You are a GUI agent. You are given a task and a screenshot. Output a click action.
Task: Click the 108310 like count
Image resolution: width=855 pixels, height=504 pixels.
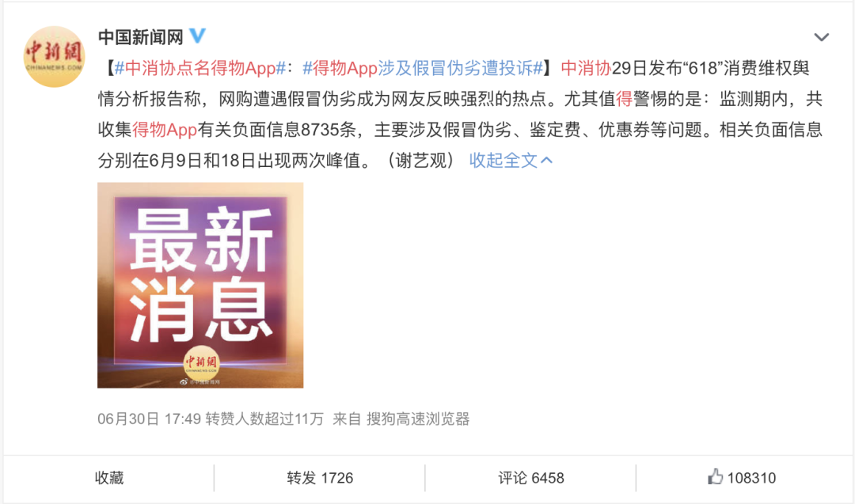click(x=750, y=478)
